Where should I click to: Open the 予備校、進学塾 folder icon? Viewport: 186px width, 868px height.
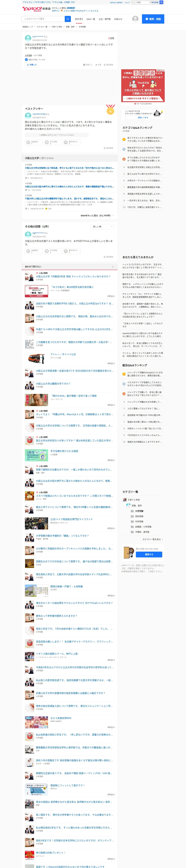tap(132, 532)
